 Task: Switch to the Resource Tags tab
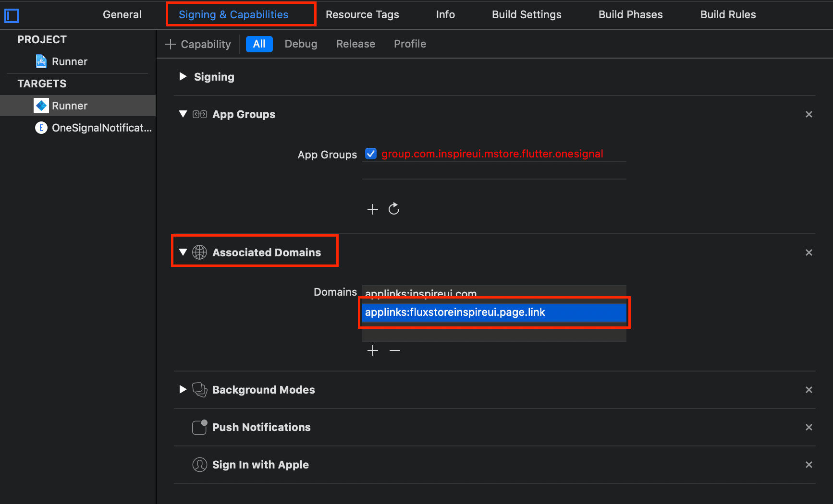coord(362,14)
